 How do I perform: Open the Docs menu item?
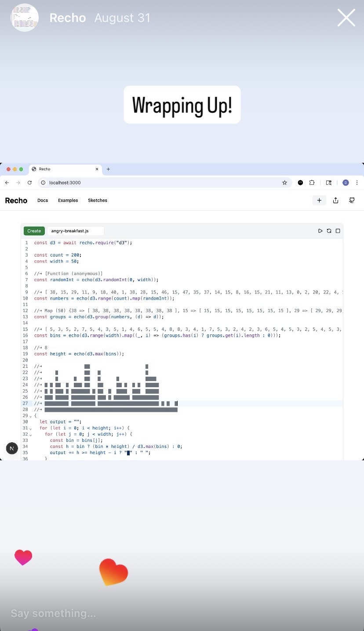click(x=43, y=200)
